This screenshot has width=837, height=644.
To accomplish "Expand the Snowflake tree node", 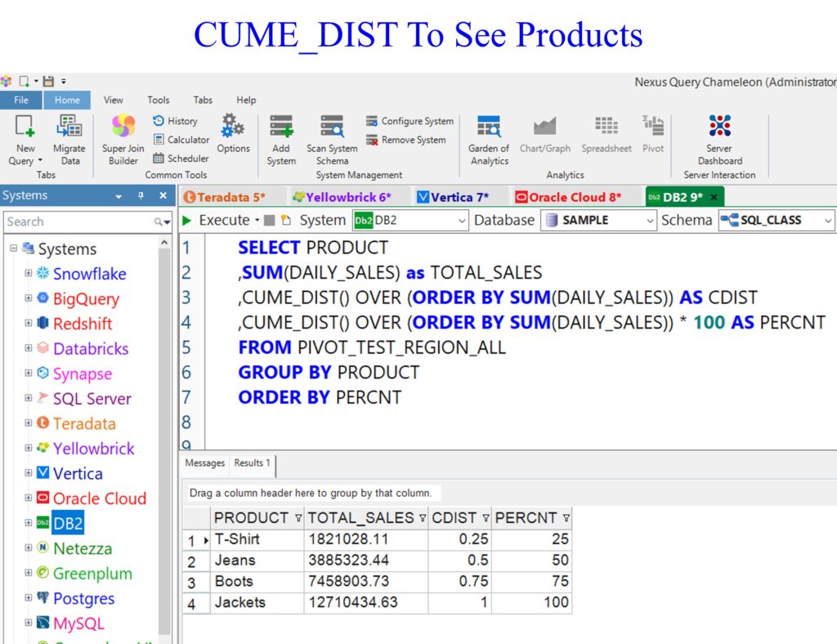I will 29,274.
